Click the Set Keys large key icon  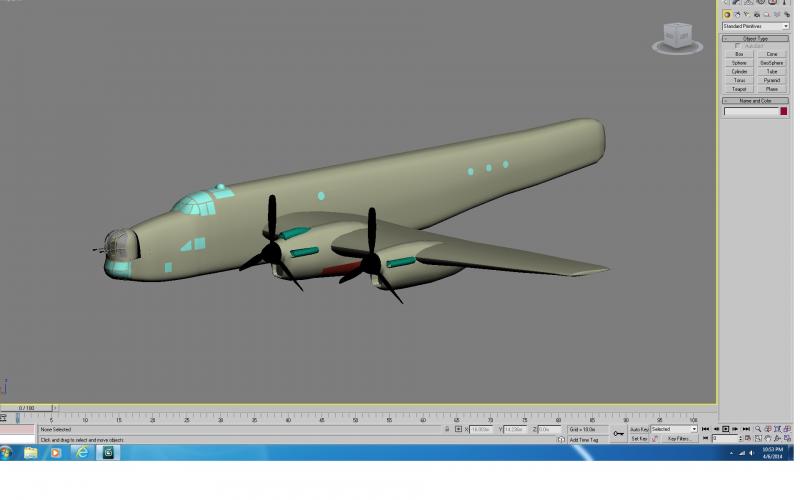(618, 434)
